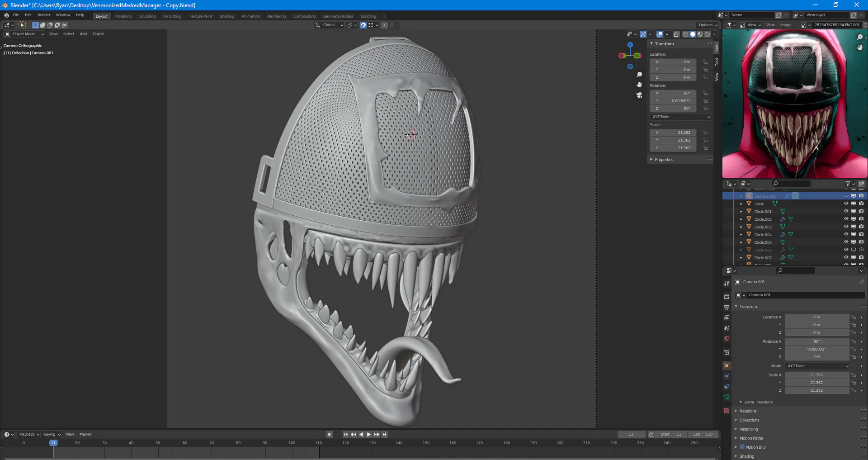Open Render properties tab in Properties editor

pyautogui.click(x=726, y=297)
